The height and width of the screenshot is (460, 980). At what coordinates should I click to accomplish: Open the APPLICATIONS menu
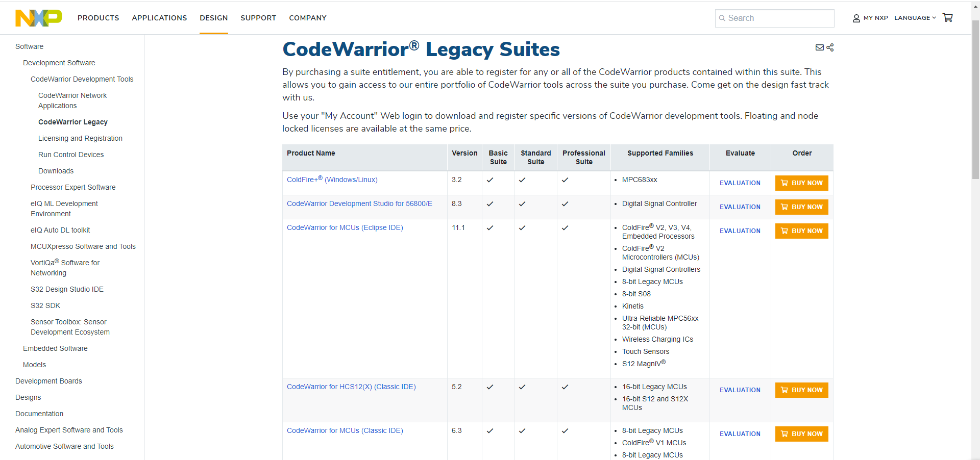(x=159, y=18)
